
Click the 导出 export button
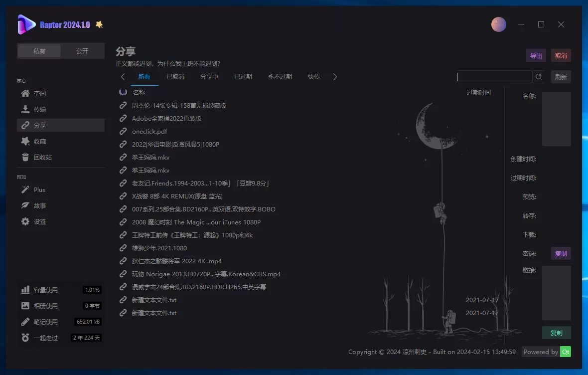[x=536, y=55]
